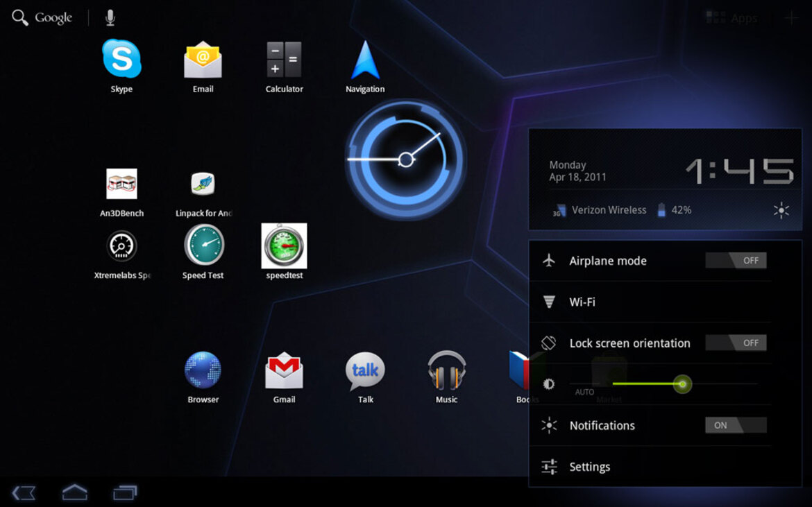Tap the Settings sliders icon
Screen dimensions: 812x507
point(549,467)
